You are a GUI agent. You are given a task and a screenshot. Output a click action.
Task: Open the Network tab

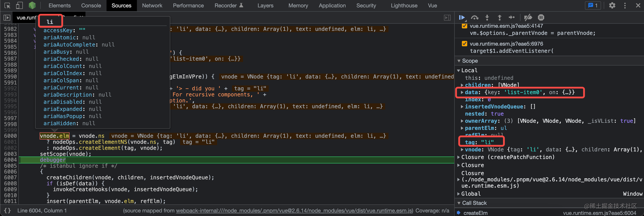[x=152, y=6]
